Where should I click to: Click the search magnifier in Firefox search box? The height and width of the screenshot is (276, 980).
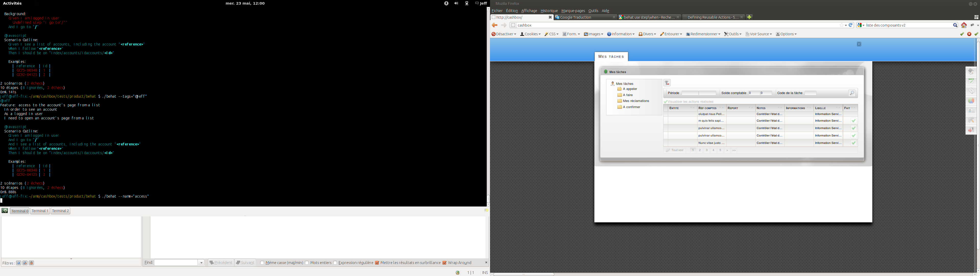[x=955, y=25]
